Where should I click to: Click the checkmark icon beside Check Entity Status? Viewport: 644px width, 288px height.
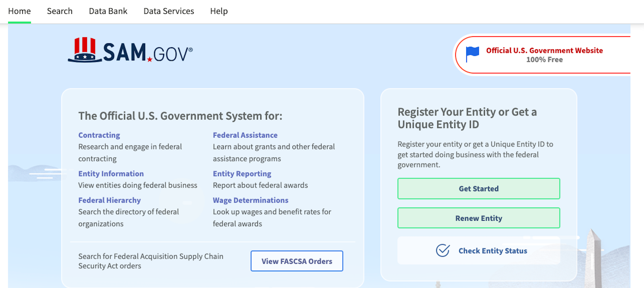coord(443,250)
